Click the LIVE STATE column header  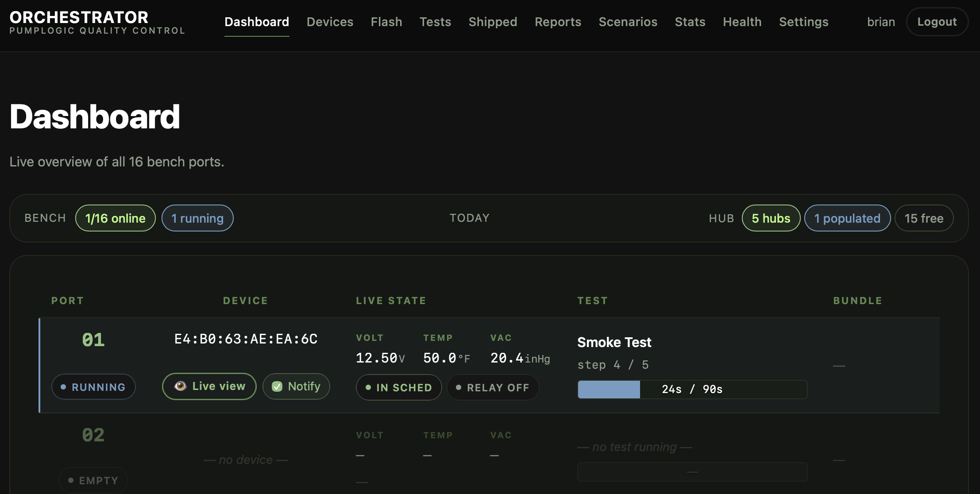coord(391,301)
